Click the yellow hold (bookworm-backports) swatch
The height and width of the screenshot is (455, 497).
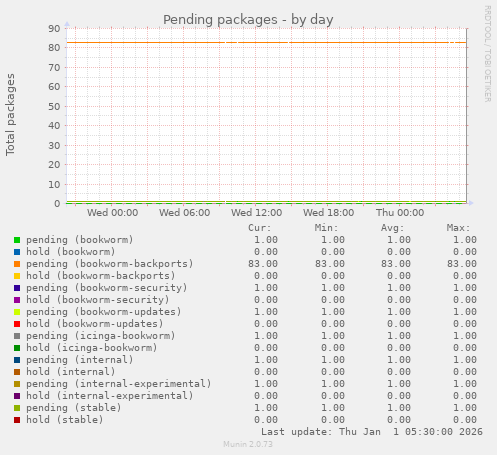[x=17, y=276]
